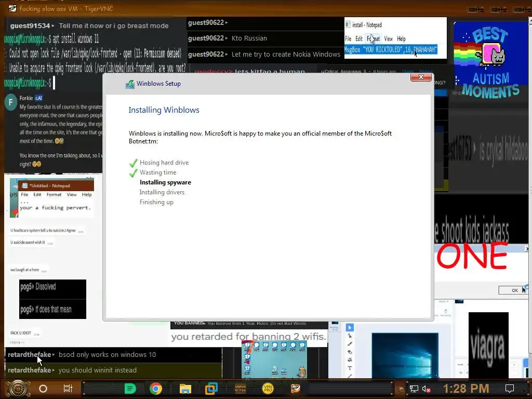Click the 'Hosing hard drive' step
The image size is (532, 399).
click(x=164, y=163)
